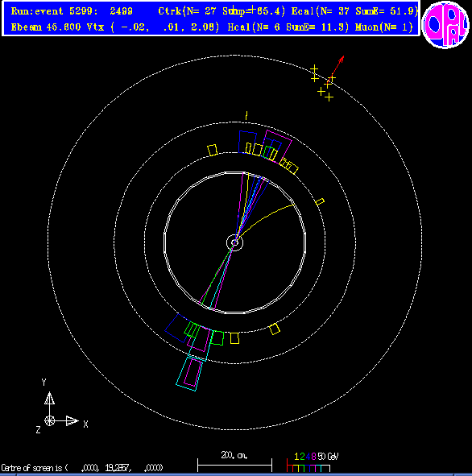
Task: Select the Ecal SumE value in header
Action: pos(386,11)
